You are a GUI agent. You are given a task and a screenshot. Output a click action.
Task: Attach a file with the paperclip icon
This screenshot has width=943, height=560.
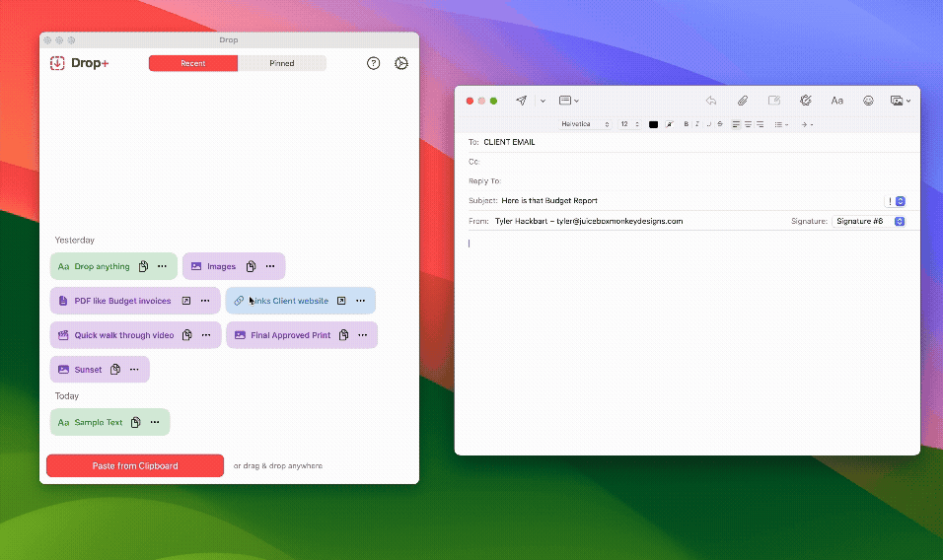pos(743,101)
